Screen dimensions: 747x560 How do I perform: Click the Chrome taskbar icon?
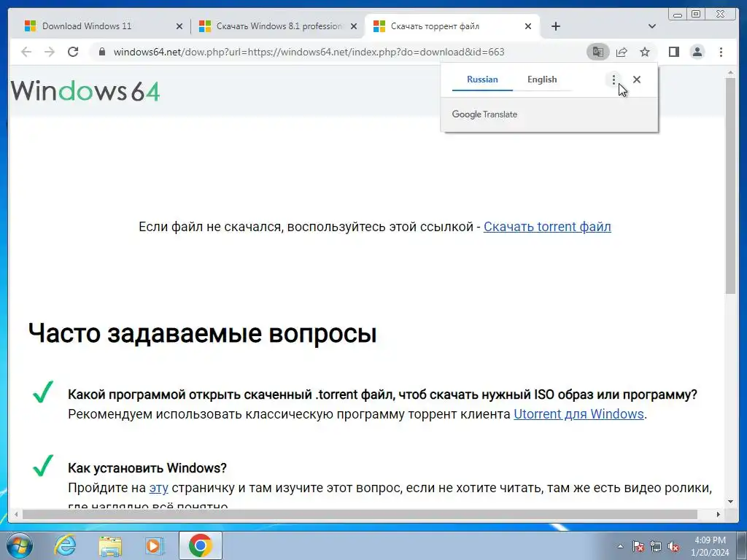(200, 545)
